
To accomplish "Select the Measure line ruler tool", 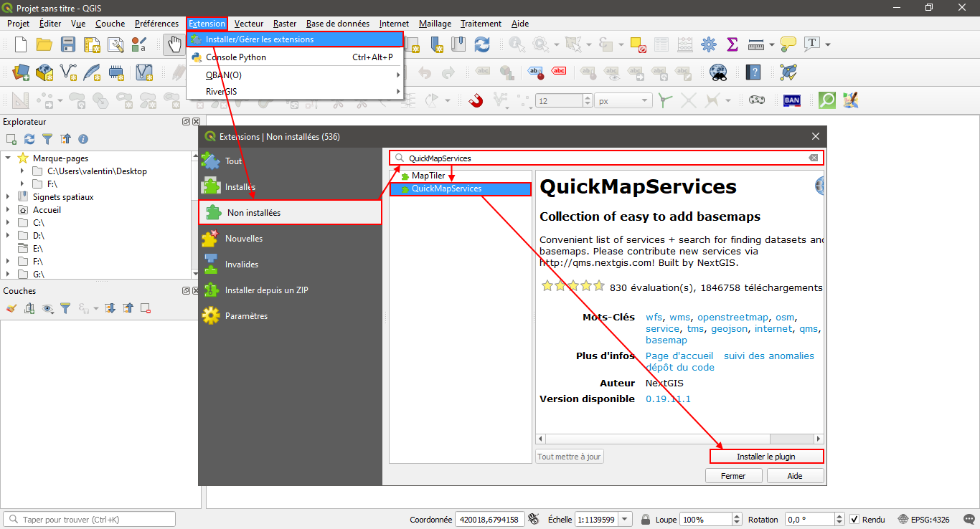I will point(755,44).
